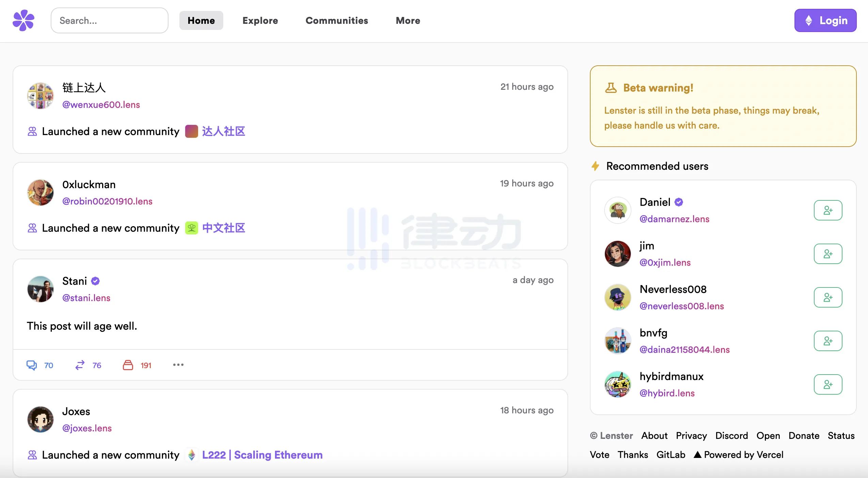This screenshot has height=478, width=868.
Task: Open the L222 | Scaling Ethereum community link
Action: coord(262,455)
